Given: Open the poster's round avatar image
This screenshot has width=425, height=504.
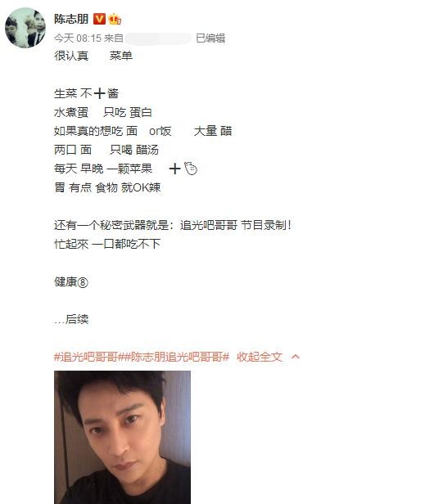Looking at the screenshot, I should click(x=25, y=28).
